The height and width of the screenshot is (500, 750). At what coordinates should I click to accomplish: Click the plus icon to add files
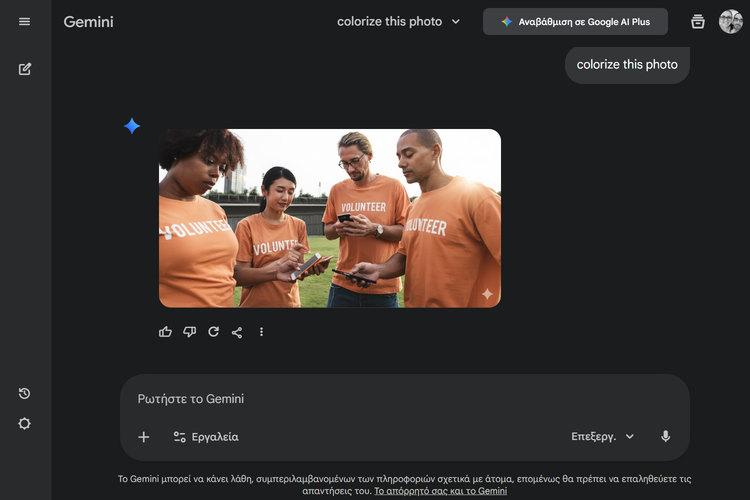click(144, 437)
